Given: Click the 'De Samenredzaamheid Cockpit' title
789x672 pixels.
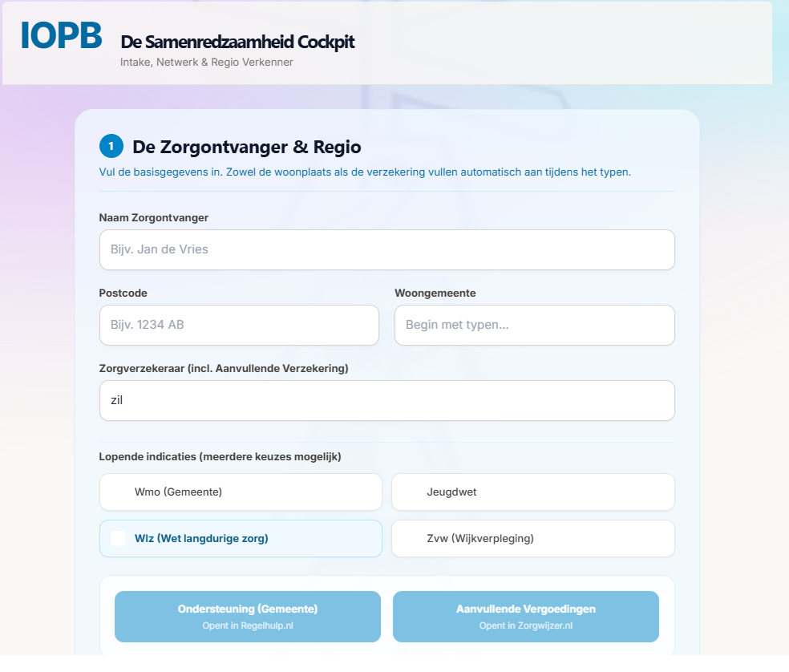Looking at the screenshot, I should pyautogui.click(x=237, y=42).
